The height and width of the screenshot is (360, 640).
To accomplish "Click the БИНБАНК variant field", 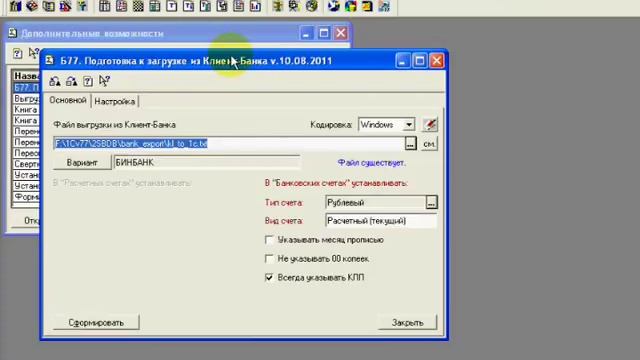I will click(207, 162).
